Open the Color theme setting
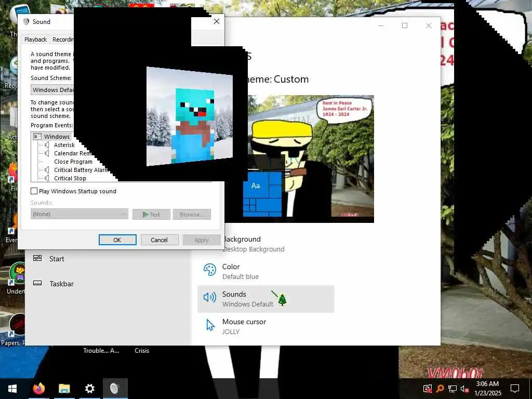The height and width of the screenshot is (399, 532). pyautogui.click(x=265, y=271)
